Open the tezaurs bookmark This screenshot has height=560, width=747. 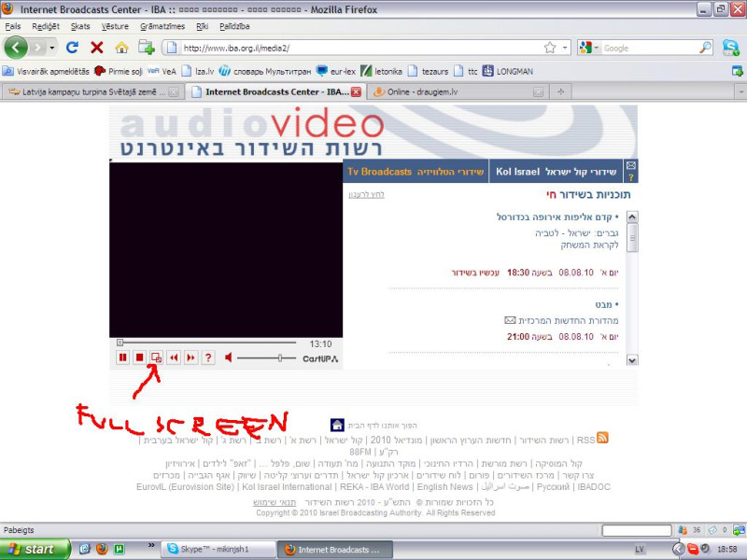(x=428, y=72)
